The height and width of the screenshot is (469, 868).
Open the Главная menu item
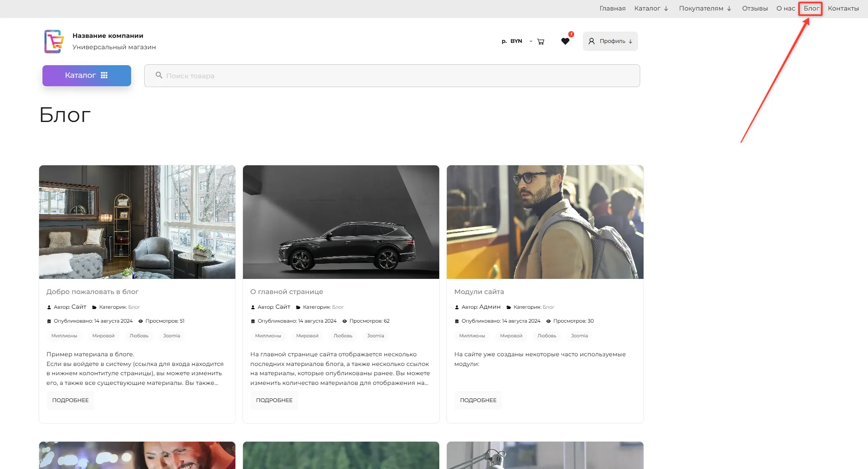click(612, 8)
